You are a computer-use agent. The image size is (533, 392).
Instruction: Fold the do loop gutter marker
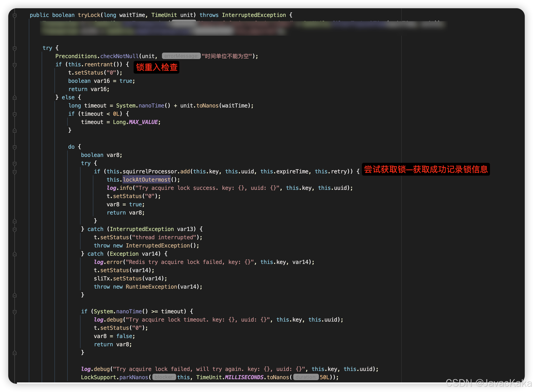click(x=14, y=147)
